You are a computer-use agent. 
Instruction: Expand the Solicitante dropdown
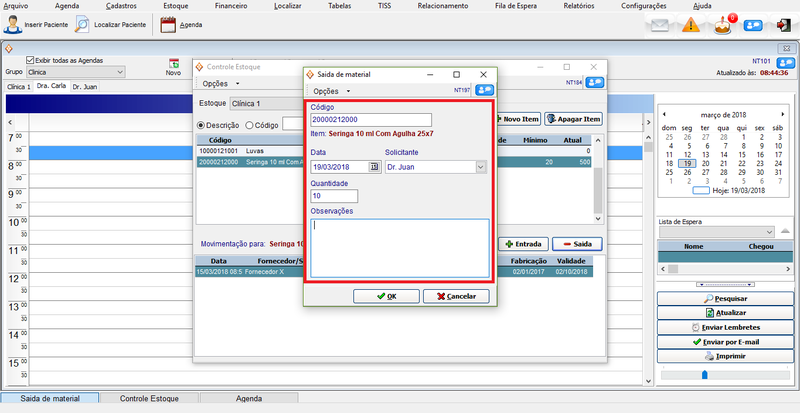481,167
